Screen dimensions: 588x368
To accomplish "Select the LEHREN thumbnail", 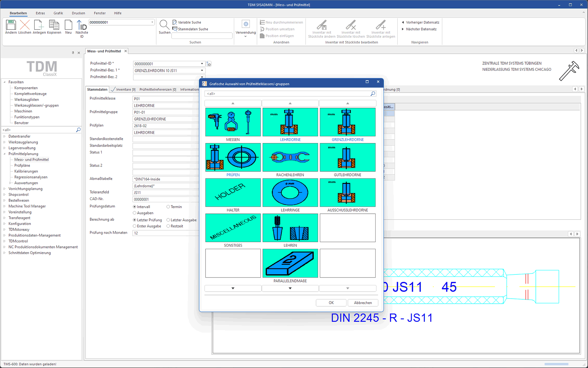I will tap(290, 228).
